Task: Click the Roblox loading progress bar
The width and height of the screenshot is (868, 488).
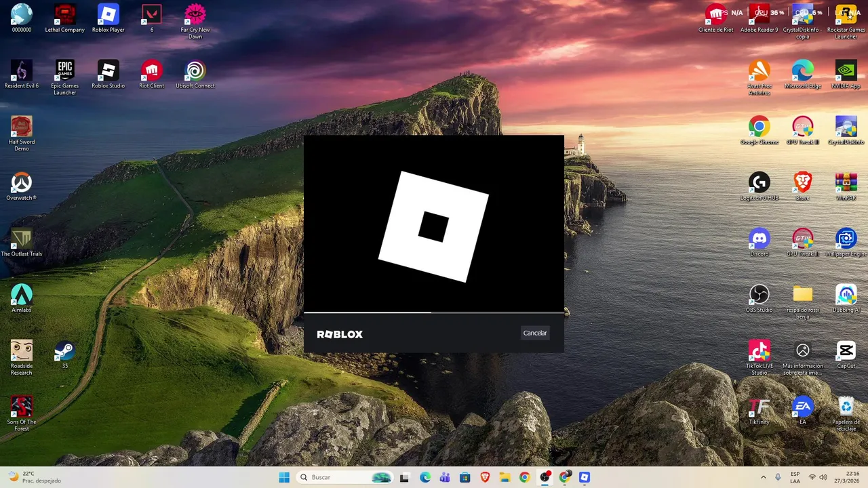Action: click(434, 312)
